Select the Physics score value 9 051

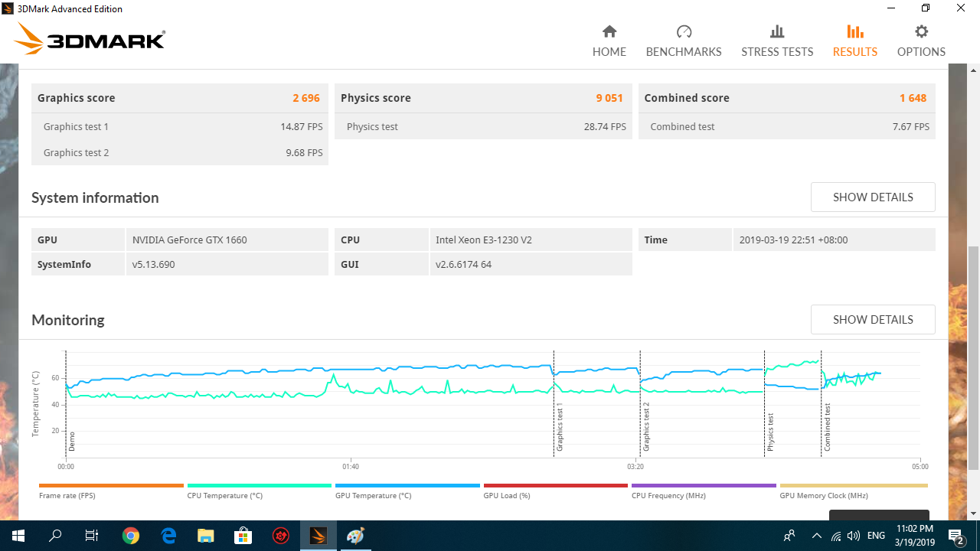pos(609,98)
